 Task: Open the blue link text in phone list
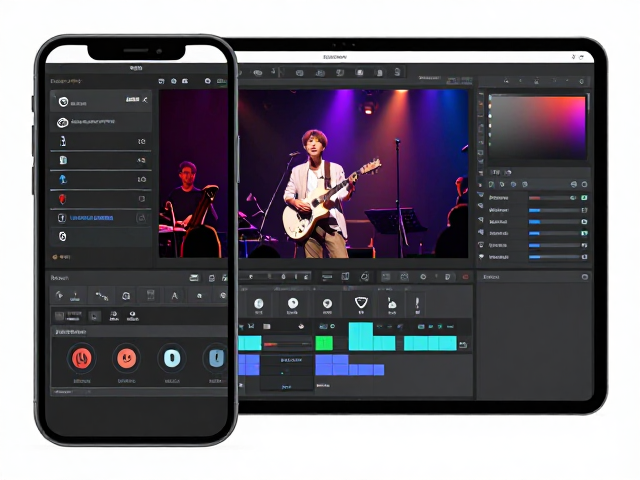[91, 218]
